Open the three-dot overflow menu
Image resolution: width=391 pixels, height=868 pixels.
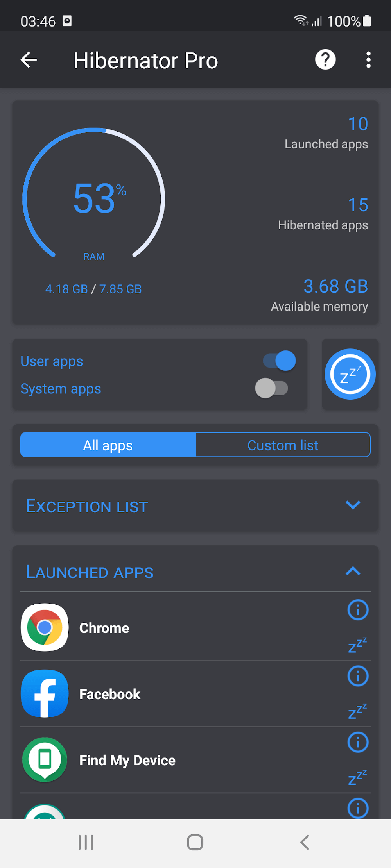368,60
